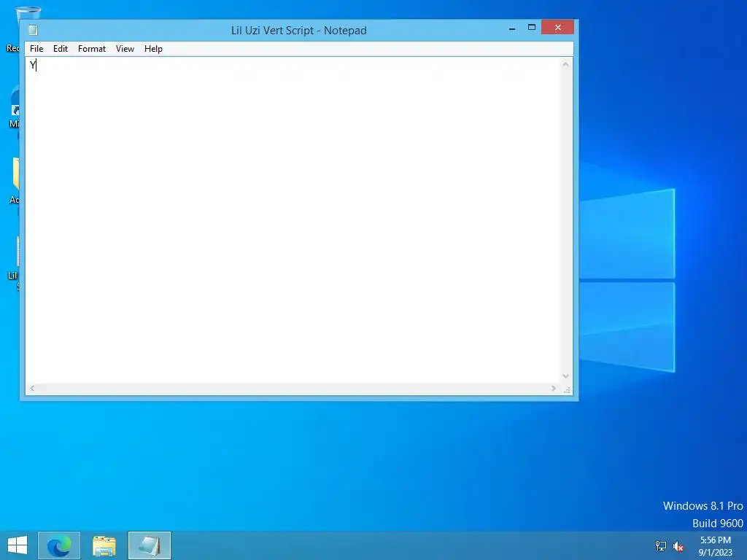Image resolution: width=747 pixels, height=560 pixels.
Task: Open the Help menu
Action: tap(153, 49)
